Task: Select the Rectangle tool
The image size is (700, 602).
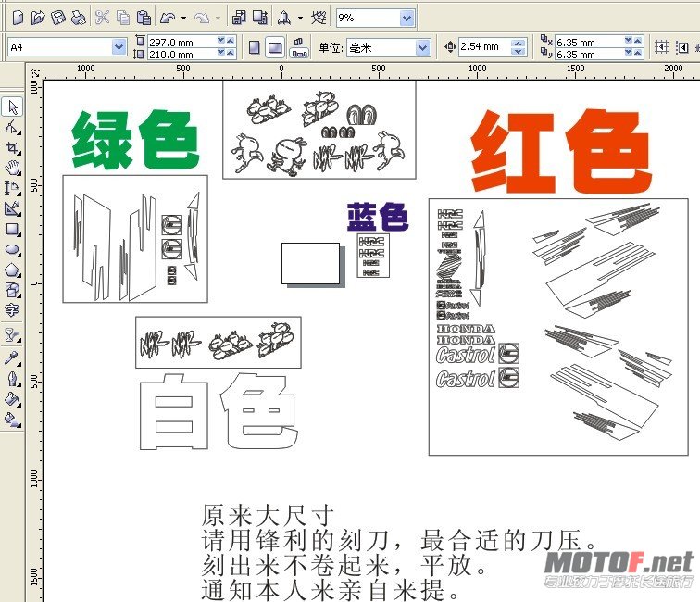Action: click(x=13, y=230)
